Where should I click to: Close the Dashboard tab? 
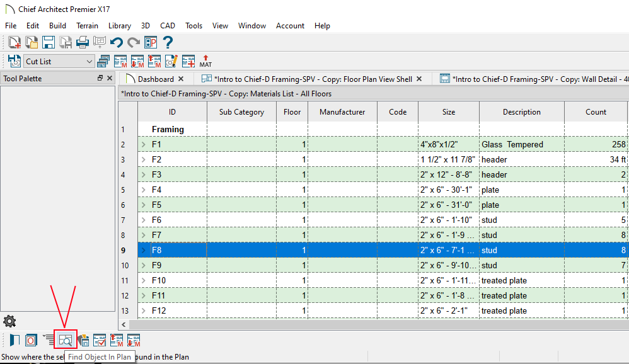point(181,79)
